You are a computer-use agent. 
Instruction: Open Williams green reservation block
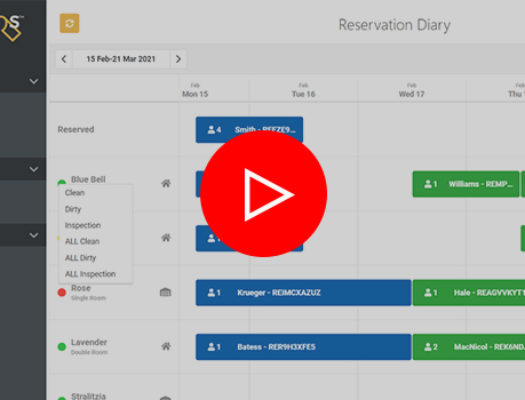click(x=466, y=184)
